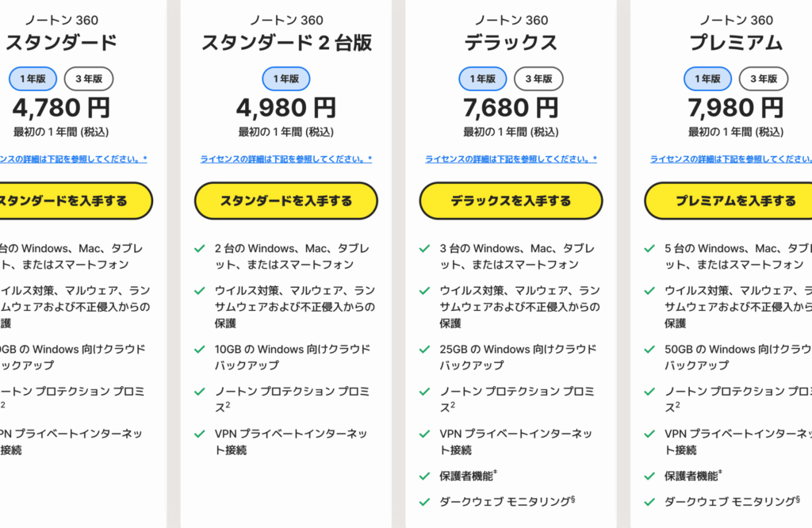Viewport: 812px width, 528px height.
Task: Click the デラックスを入手する button
Action: pyautogui.click(x=511, y=201)
